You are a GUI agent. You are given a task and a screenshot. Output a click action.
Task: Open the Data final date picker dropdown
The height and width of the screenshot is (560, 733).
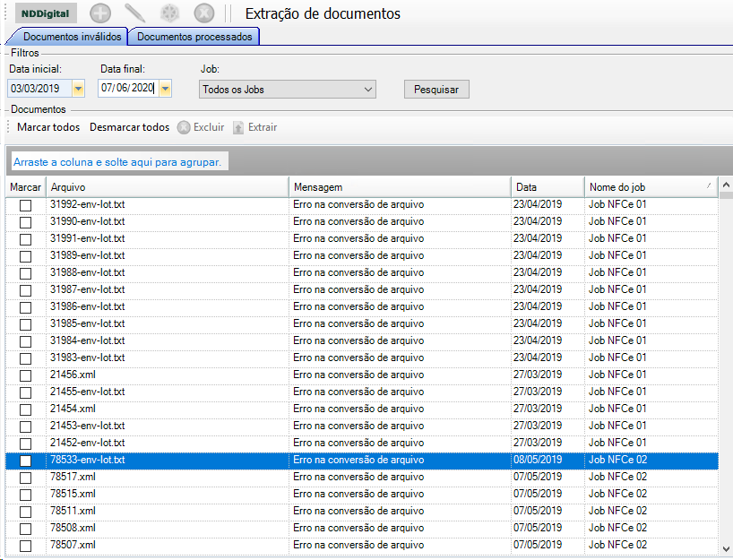coord(165,89)
